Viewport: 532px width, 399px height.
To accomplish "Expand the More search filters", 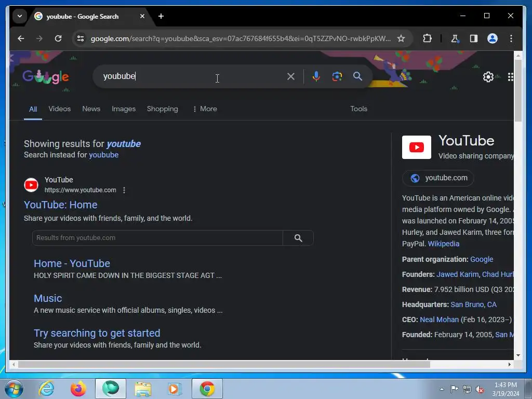I will pos(205,109).
